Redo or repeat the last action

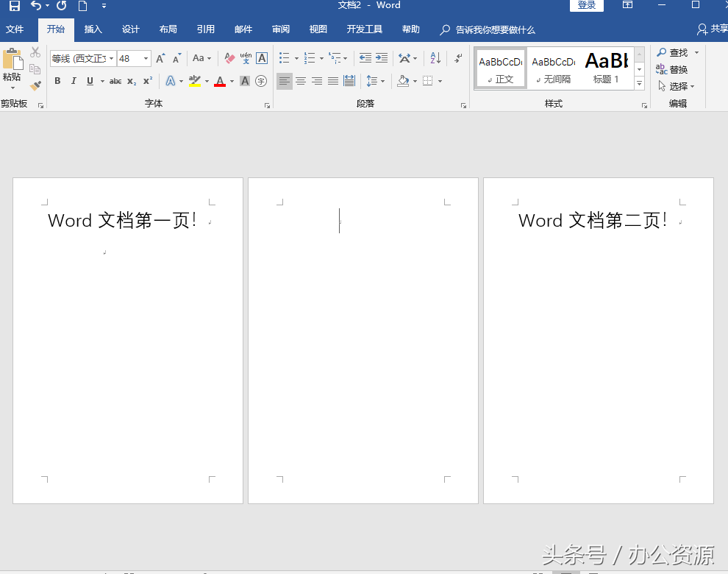(x=61, y=6)
